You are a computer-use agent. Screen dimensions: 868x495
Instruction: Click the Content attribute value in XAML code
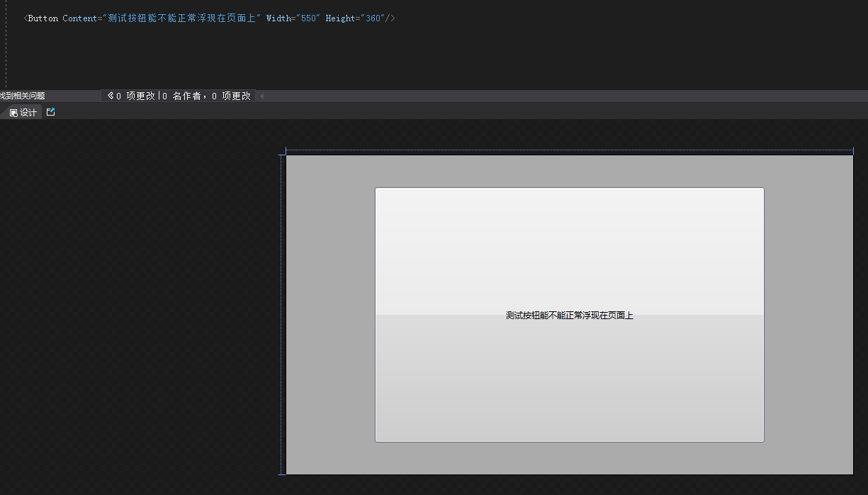[x=182, y=18]
